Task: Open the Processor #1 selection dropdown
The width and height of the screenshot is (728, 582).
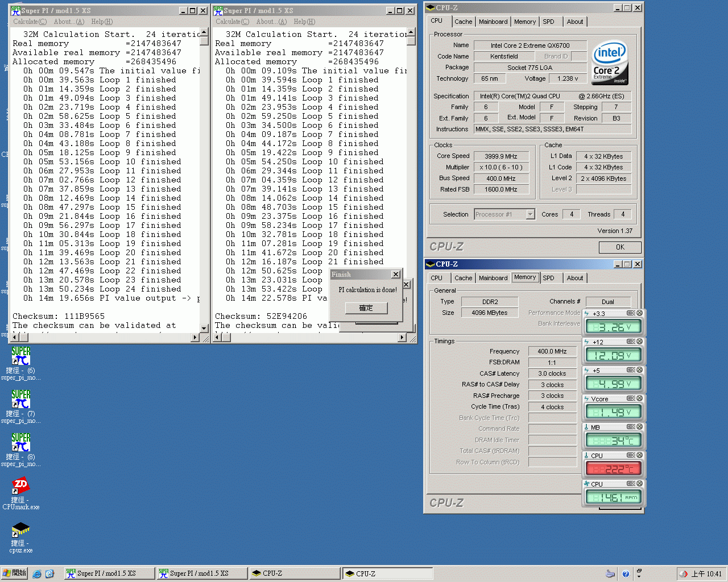Action: coord(531,214)
